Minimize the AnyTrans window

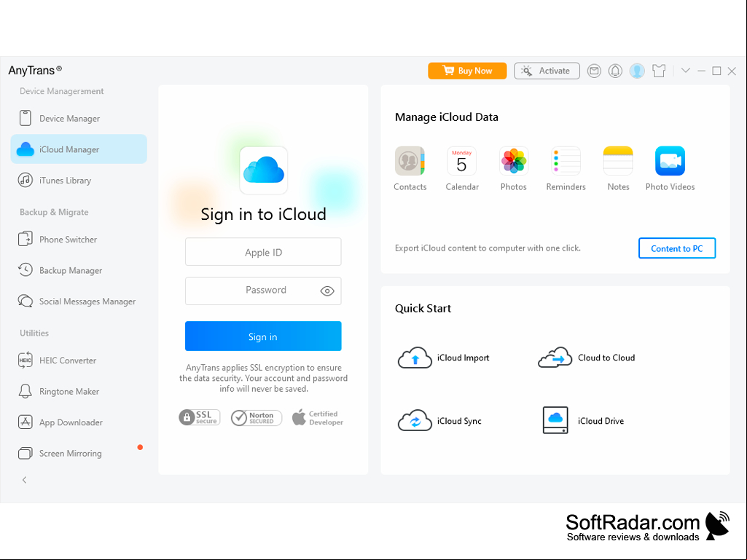coord(701,71)
